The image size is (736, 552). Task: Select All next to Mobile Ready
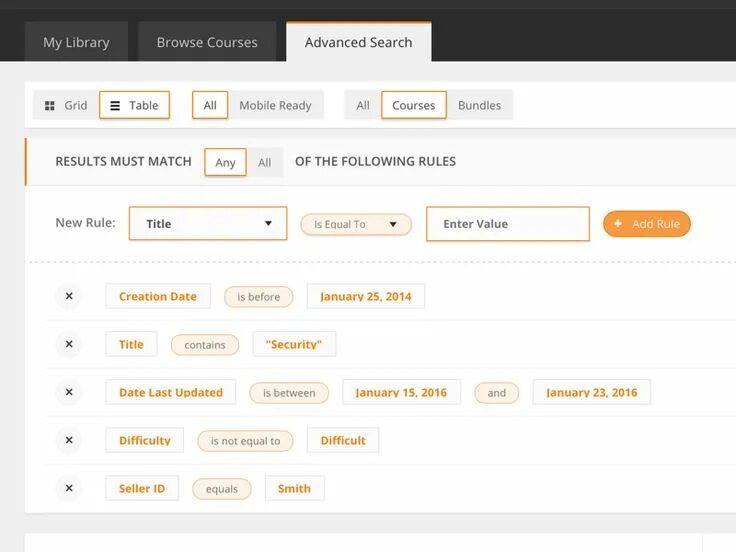[x=210, y=105]
